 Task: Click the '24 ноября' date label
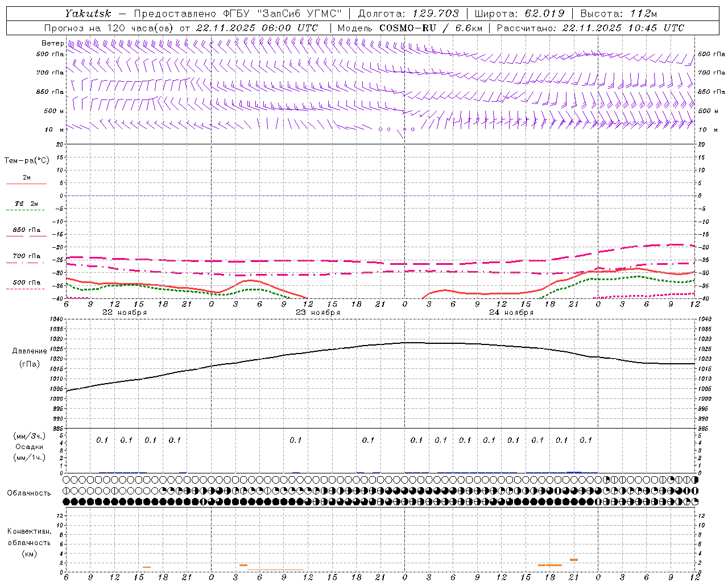[511, 313]
